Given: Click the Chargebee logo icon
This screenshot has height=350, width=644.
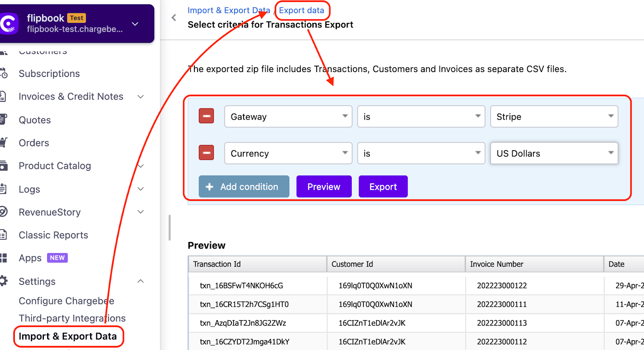Looking at the screenshot, I should click(x=9, y=23).
